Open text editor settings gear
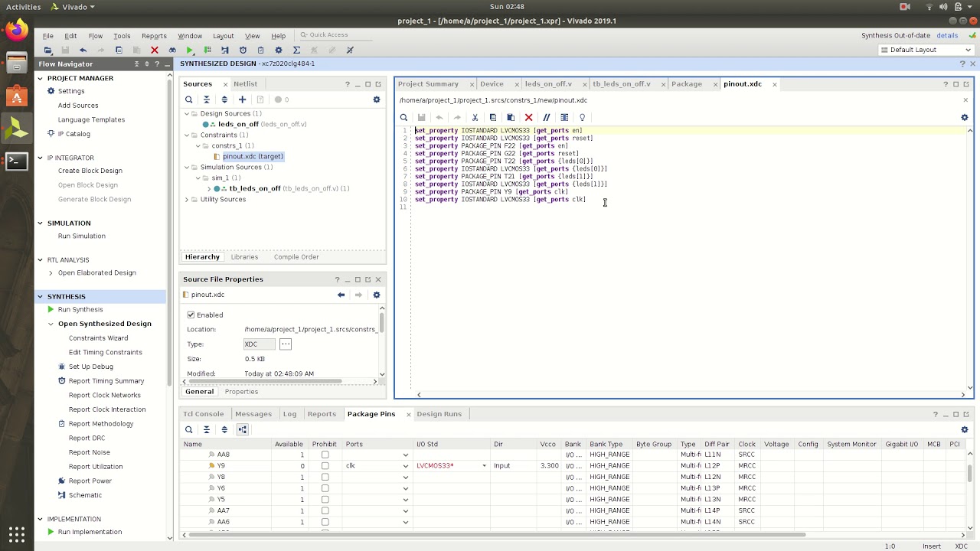Image resolution: width=980 pixels, height=551 pixels. (964, 117)
